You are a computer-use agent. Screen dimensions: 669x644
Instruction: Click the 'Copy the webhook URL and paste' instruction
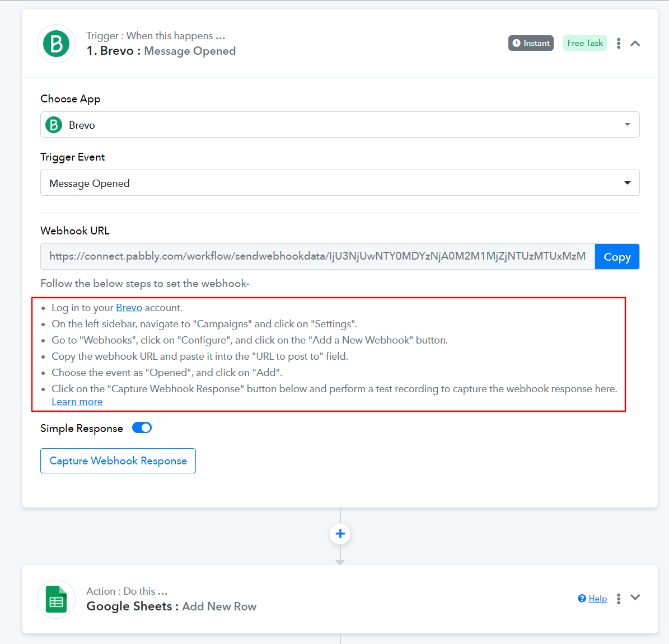coord(200,356)
